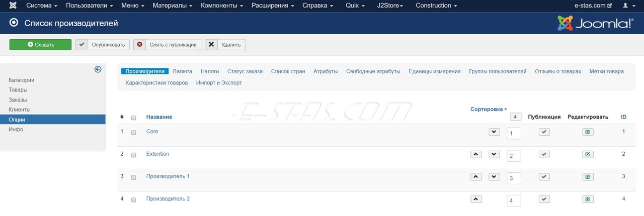Open the Пользователи dropdown menu
Screen dimensions: 644x216
coord(90,6)
